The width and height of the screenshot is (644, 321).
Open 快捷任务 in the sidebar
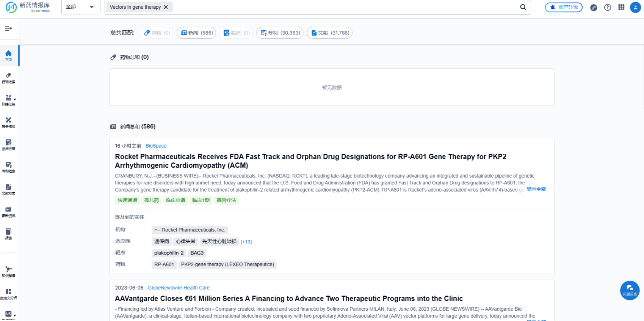pos(8,100)
